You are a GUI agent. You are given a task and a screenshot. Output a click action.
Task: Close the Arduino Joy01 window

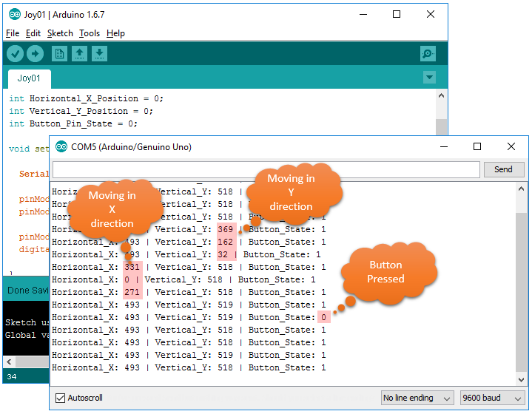[431, 14]
